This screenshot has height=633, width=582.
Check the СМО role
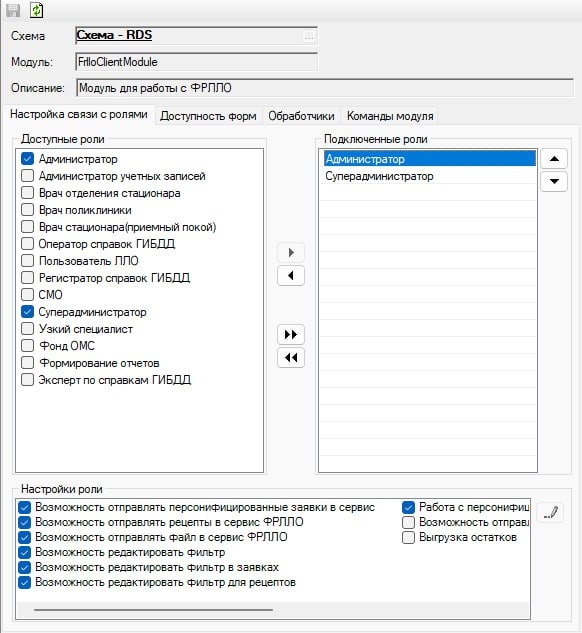[27, 294]
